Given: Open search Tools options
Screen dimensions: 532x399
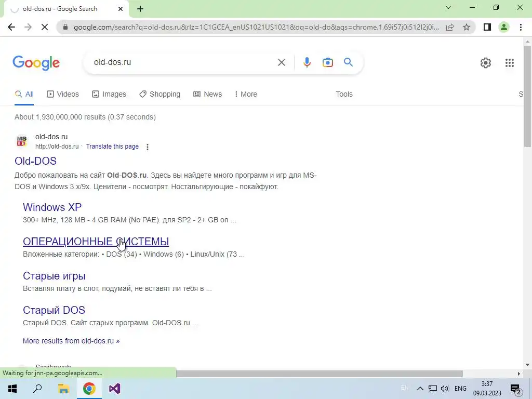Looking at the screenshot, I should [344, 94].
